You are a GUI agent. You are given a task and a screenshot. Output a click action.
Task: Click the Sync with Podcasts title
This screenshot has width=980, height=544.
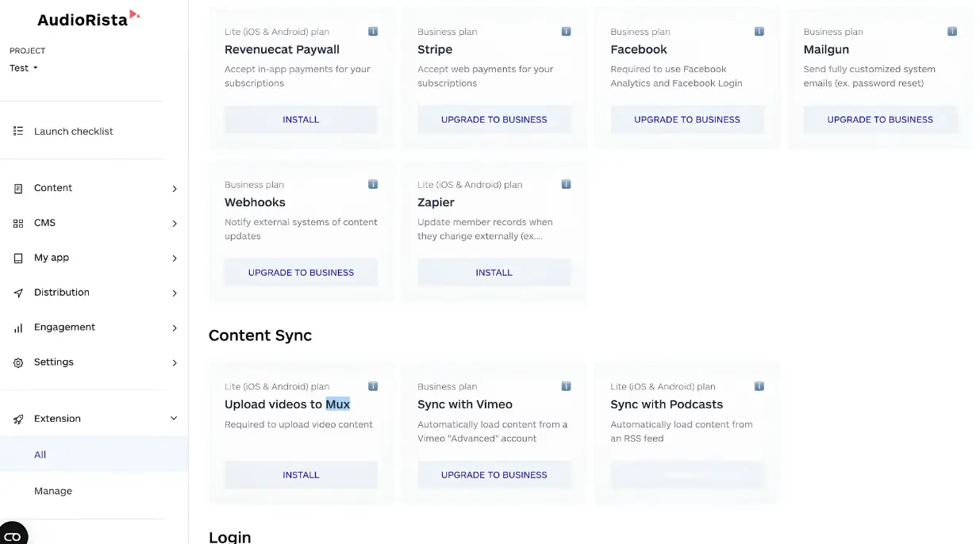coord(667,404)
